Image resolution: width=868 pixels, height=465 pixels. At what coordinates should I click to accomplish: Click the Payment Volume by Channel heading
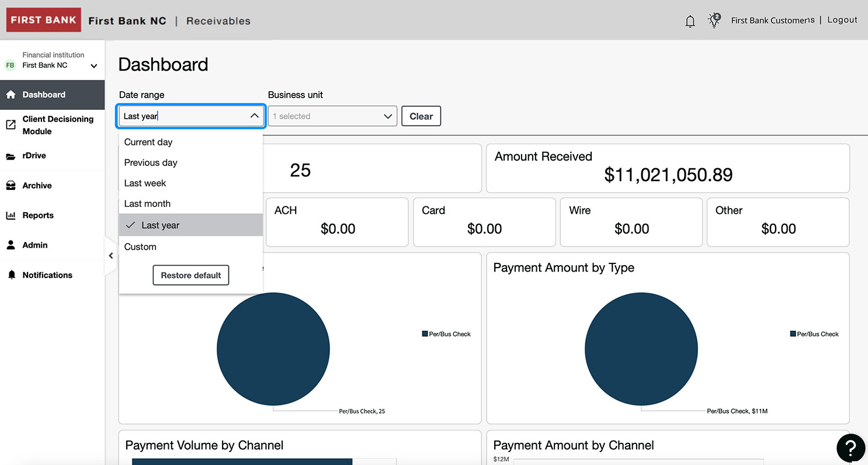click(x=204, y=445)
